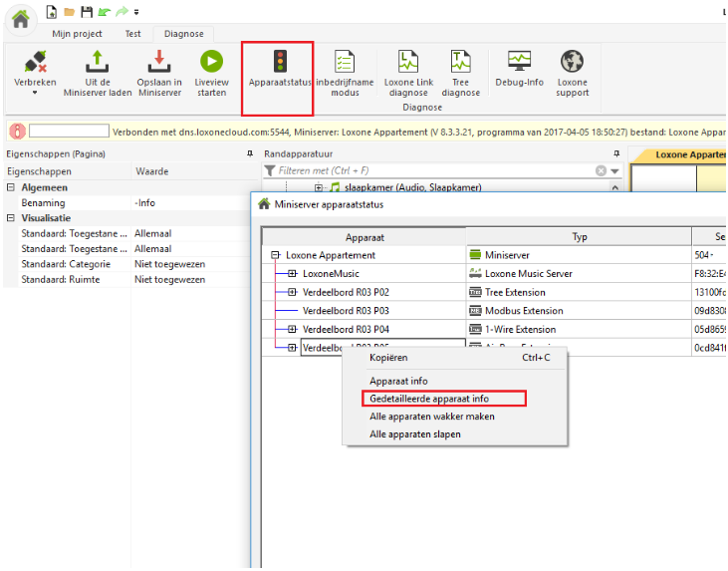Sort by the Apparaat column header

(364, 237)
